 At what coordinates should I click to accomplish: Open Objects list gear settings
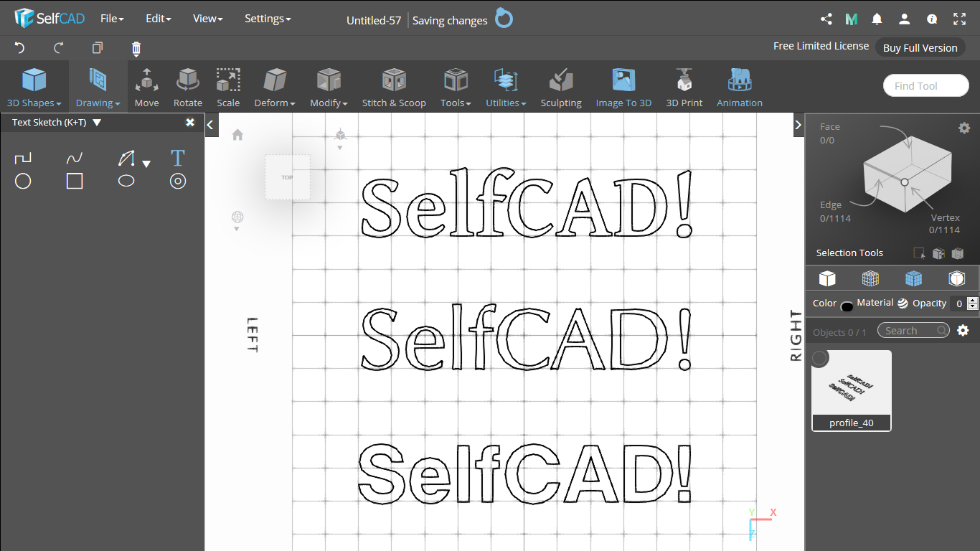pos(963,330)
